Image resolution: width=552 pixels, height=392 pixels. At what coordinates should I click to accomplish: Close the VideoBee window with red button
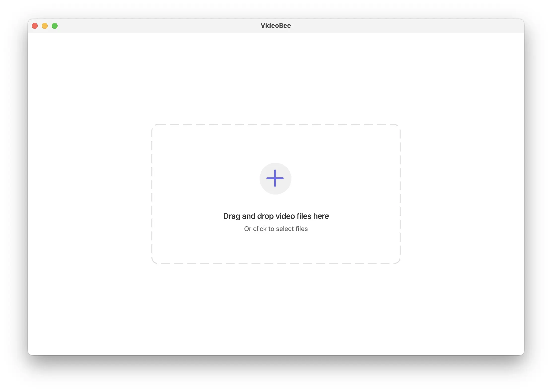(35, 26)
